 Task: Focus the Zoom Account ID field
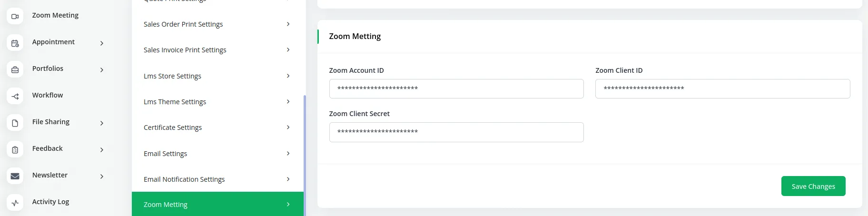[456, 89]
